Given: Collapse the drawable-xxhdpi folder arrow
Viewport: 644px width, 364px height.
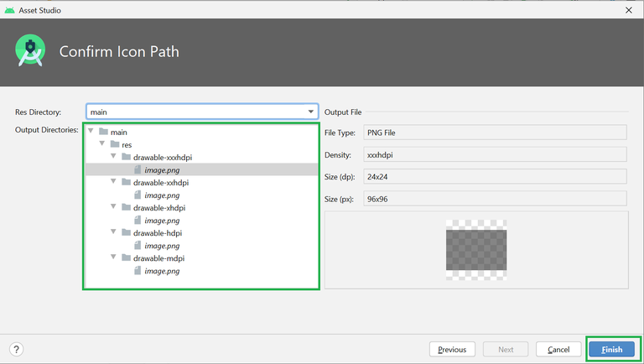Looking at the screenshot, I should pos(113,182).
